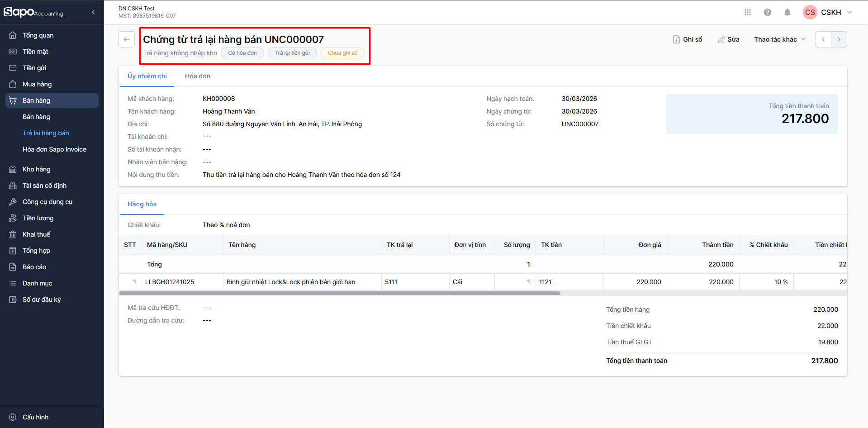Click the Có hóa đơn badge
The image size is (868, 428).
point(242,53)
